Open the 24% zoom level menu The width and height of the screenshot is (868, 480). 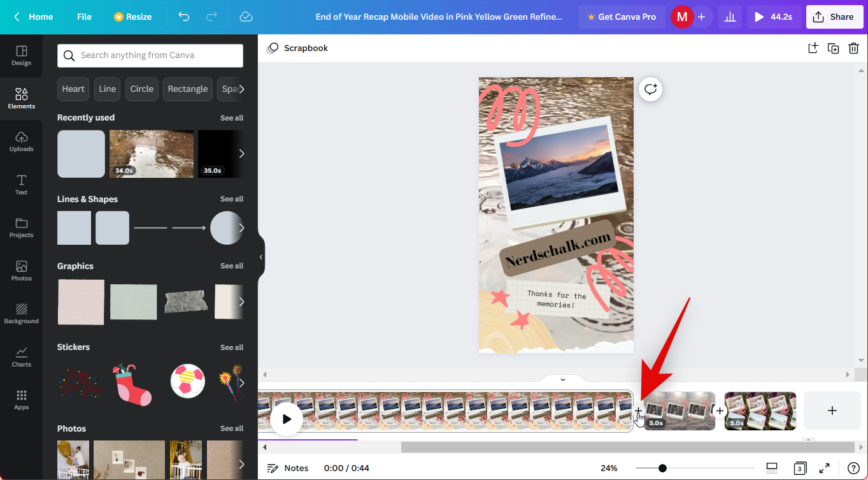(x=609, y=468)
